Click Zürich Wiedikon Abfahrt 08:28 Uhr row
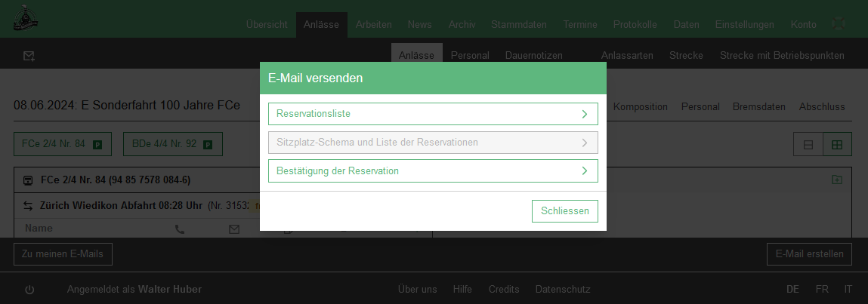Screen dimensions: 868x304 (x=121, y=206)
